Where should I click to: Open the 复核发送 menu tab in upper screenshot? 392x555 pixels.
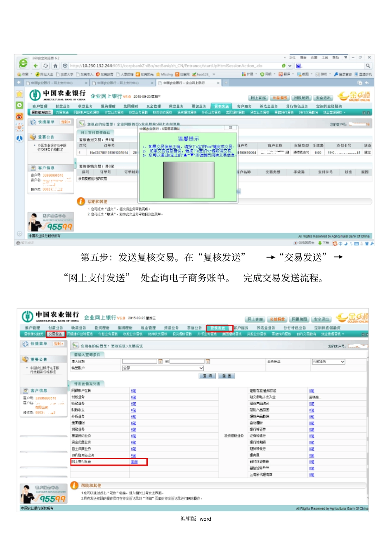pyautogui.click(x=222, y=106)
